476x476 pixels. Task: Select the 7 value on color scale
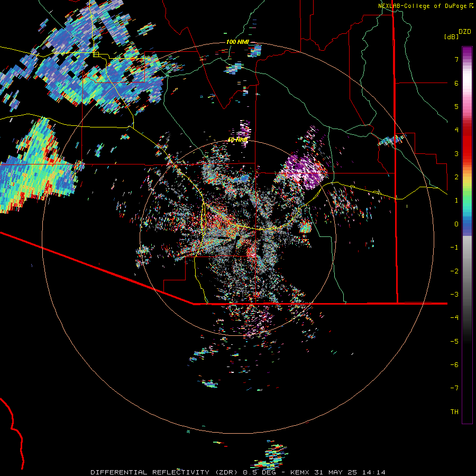456,59
